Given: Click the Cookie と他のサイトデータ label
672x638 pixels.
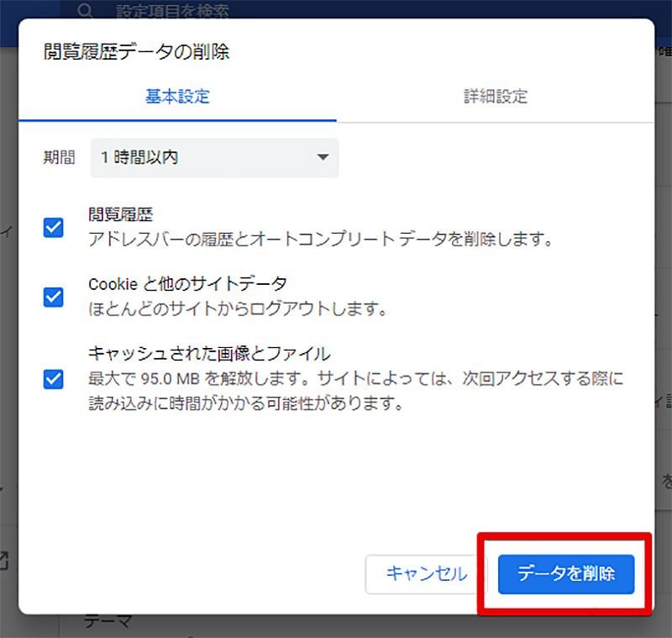Looking at the screenshot, I should 187,284.
